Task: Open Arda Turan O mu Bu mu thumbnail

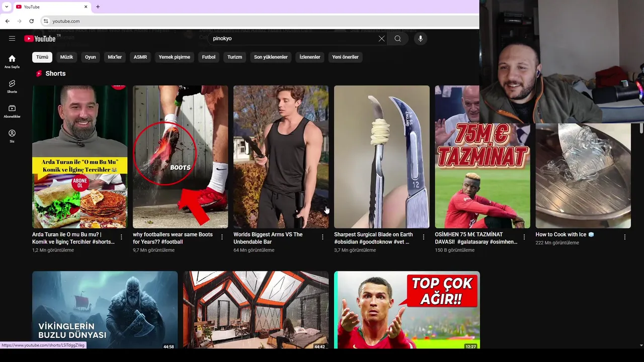Action: [x=79, y=157]
